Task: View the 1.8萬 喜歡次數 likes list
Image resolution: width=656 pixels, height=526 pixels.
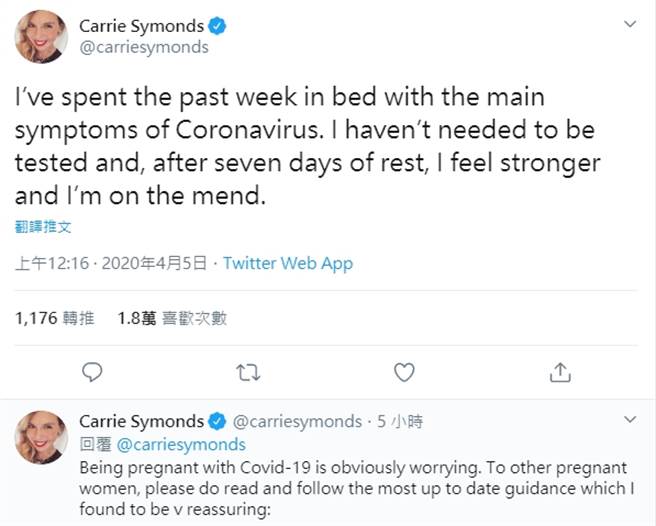Action: (x=172, y=318)
